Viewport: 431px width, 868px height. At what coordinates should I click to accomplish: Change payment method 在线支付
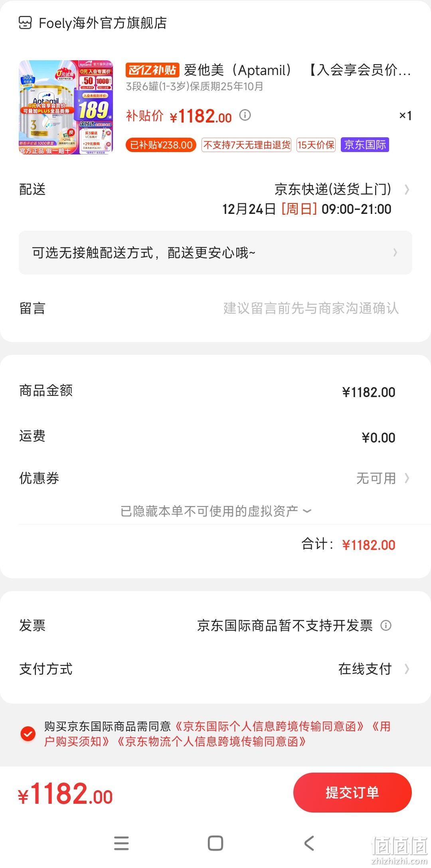373,669
